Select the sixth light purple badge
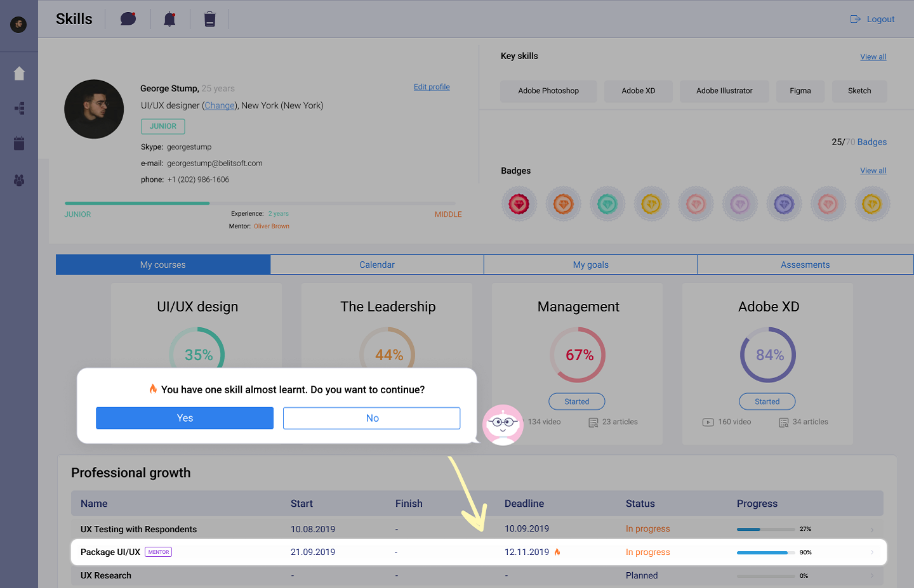 (740, 204)
